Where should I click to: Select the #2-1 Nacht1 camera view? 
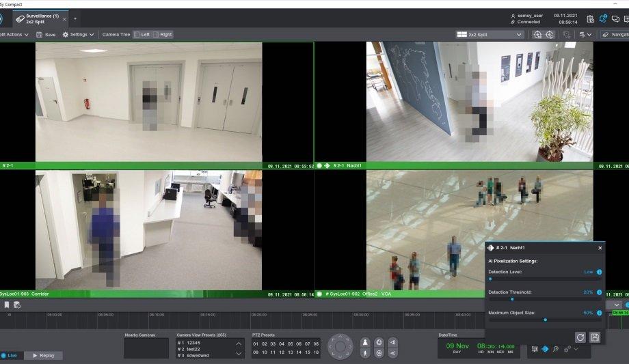point(480,102)
